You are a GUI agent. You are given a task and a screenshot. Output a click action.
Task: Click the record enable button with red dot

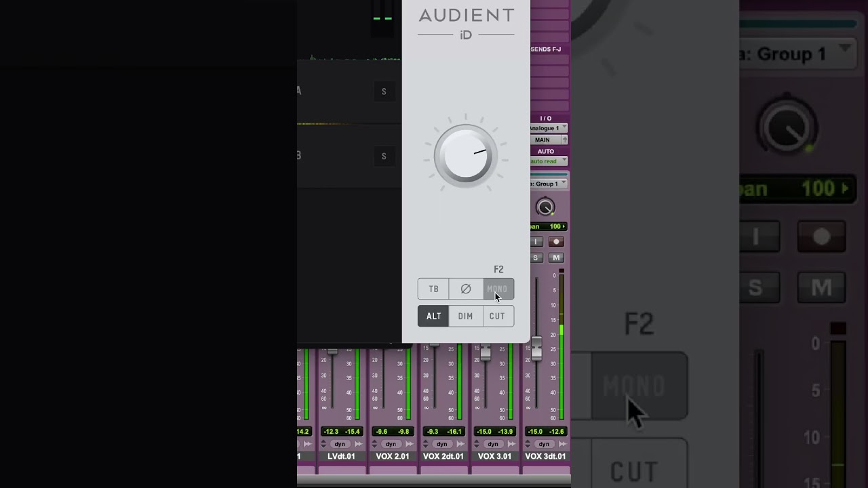point(556,242)
